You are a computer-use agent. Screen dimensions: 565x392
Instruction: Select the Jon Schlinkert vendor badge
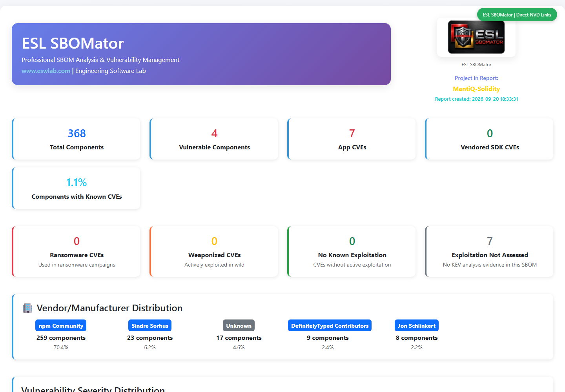click(417, 326)
